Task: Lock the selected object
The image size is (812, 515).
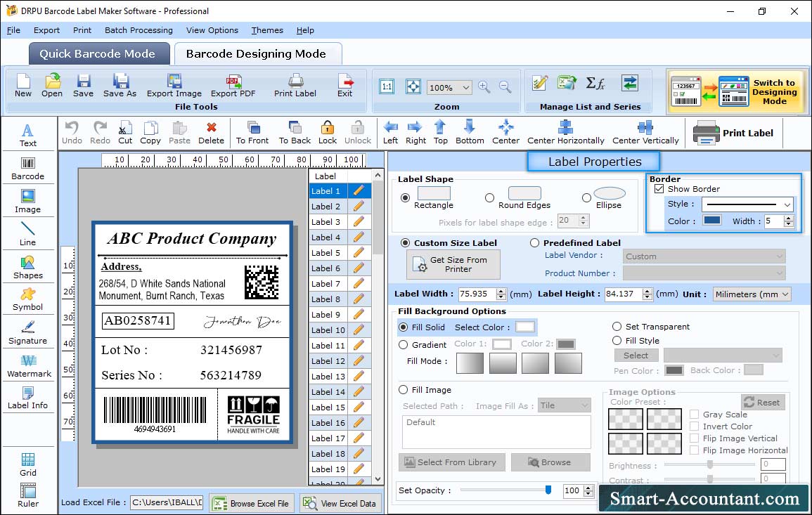Action: click(328, 133)
